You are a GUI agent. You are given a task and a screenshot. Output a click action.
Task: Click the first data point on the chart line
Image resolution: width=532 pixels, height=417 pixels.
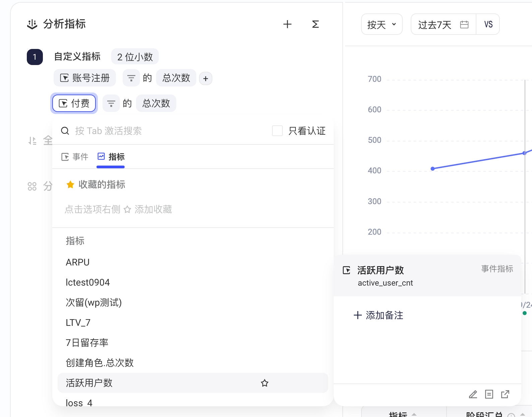tap(433, 169)
